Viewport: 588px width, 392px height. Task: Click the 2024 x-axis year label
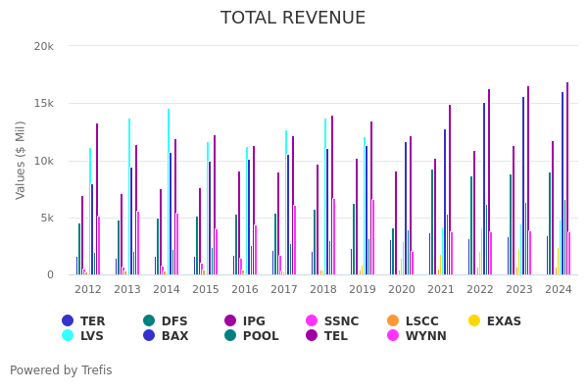click(x=559, y=290)
